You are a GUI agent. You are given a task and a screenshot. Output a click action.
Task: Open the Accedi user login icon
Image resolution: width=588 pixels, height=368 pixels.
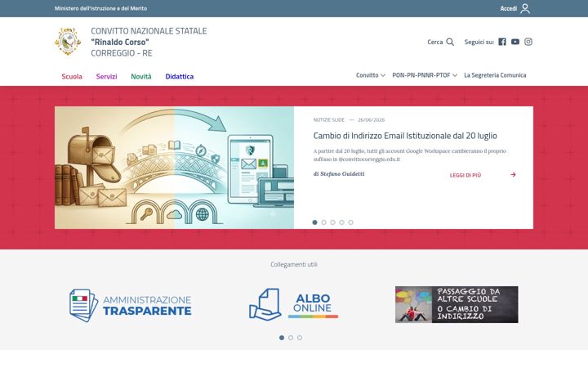click(525, 8)
